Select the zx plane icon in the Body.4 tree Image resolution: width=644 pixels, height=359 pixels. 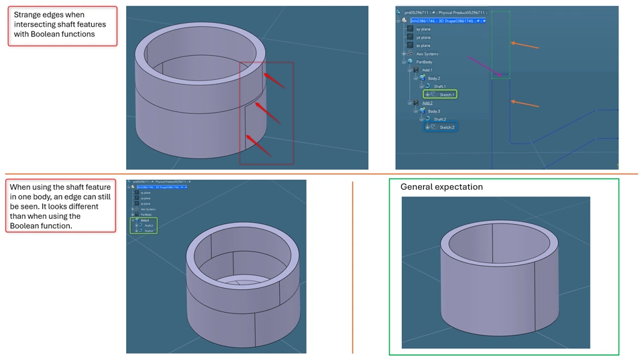pos(137,203)
